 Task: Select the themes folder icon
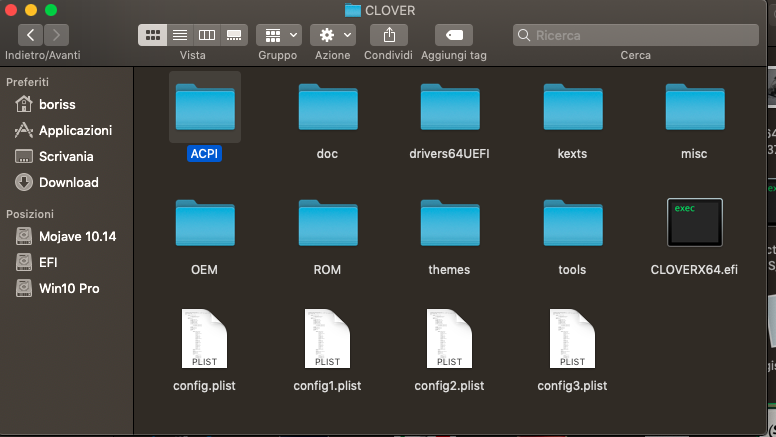(450, 223)
